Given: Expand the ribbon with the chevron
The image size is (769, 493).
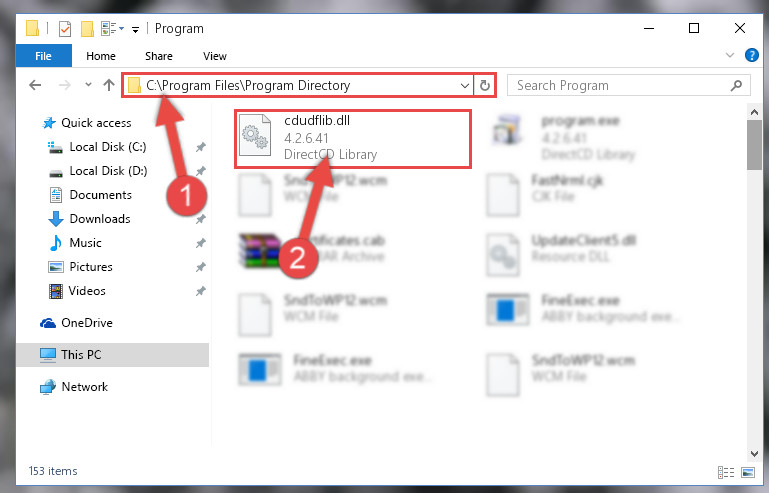Looking at the screenshot, I should [x=730, y=55].
